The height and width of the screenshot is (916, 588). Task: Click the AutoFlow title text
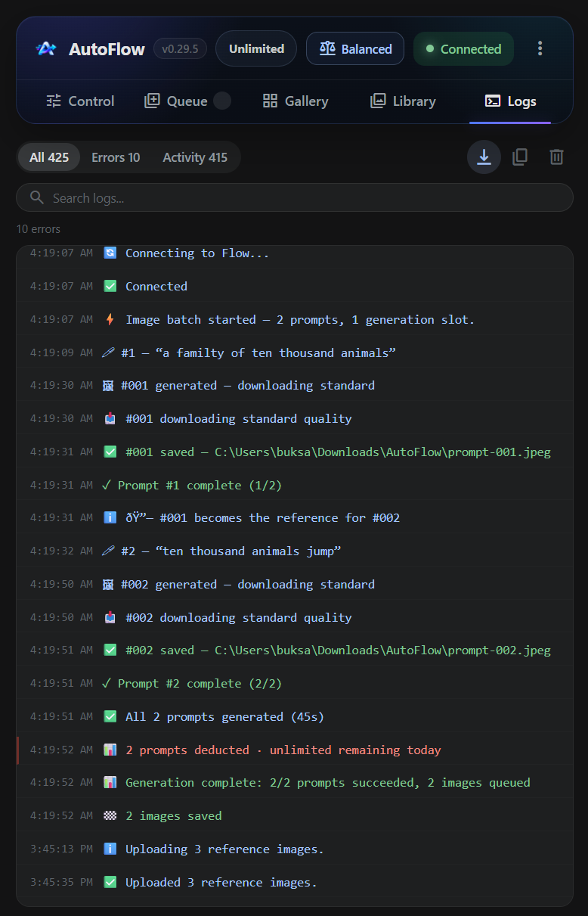point(107,49)
